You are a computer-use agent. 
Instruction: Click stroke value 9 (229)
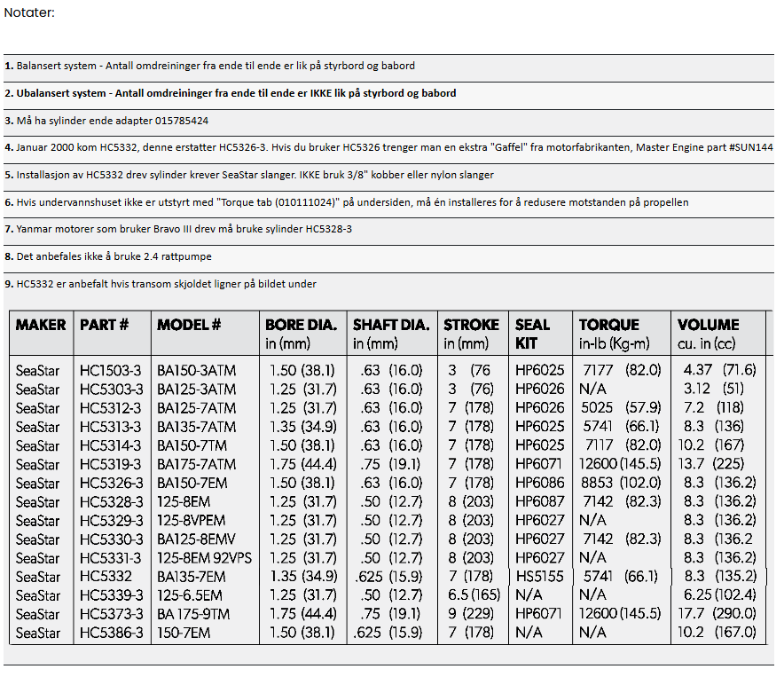471,613
